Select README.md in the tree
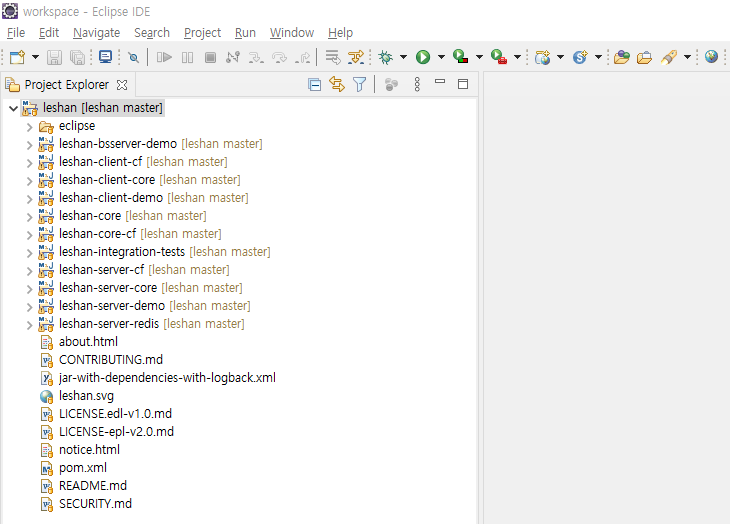The image size is (730, 524). point(83,486)
